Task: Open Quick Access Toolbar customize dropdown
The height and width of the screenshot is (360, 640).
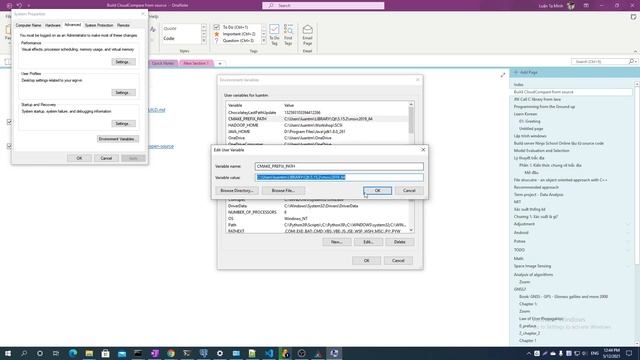Action: point(29,6)
